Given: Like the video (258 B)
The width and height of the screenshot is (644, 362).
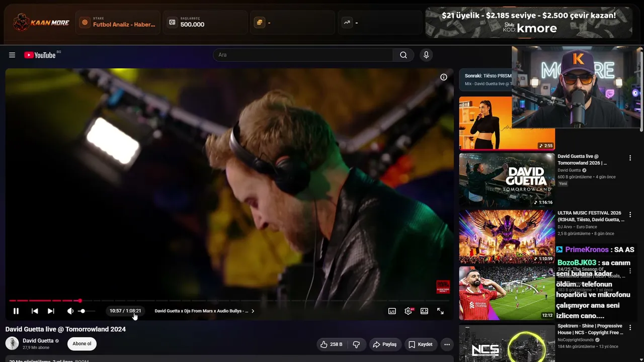Looking at the screenshot, I should coord(331,344).
